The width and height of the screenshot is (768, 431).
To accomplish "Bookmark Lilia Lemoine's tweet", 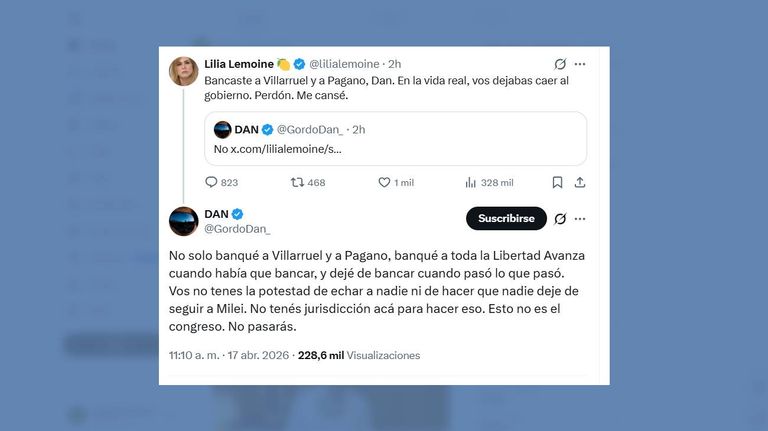I will (557, 182).
